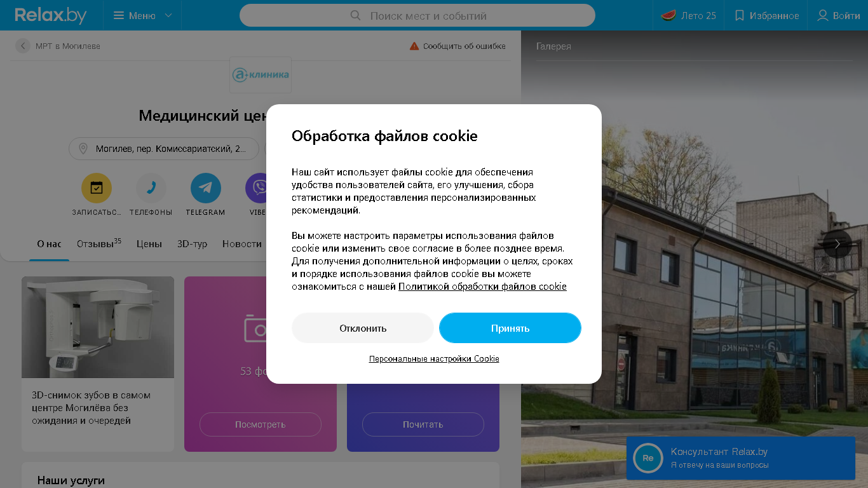Open the 3D-тур tab
The image size is (868, 488).
[192, 244]
